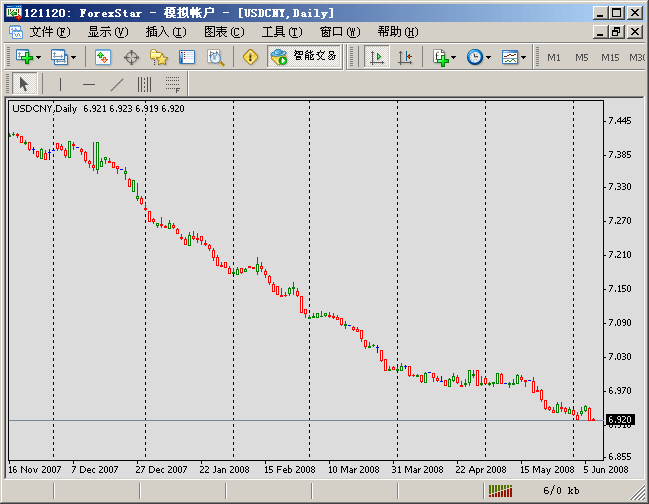Viewport: 649px width, 504px height.
Task: Click the horizontal bid price line
Action: (x=306, y=420)
